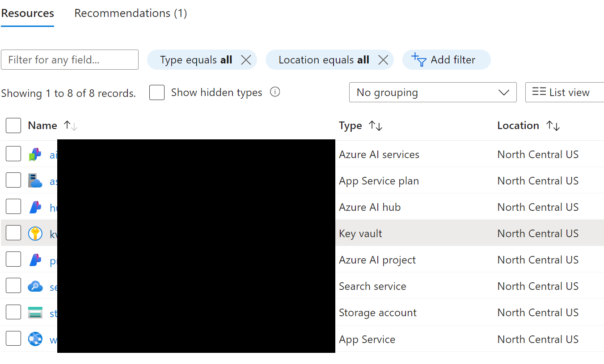Remove the Location filter with its X
Viewport: 604px width, 364px height.
(383, 59)
